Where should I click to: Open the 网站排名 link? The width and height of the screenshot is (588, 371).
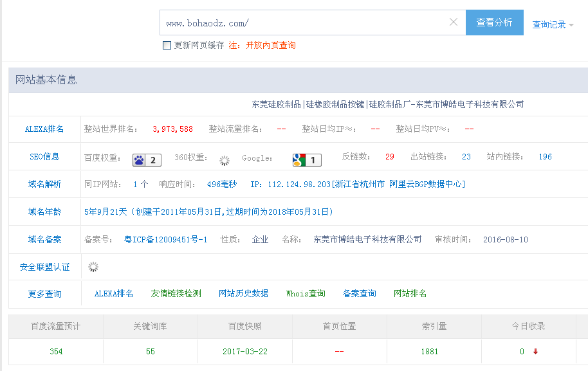(410, 294)
